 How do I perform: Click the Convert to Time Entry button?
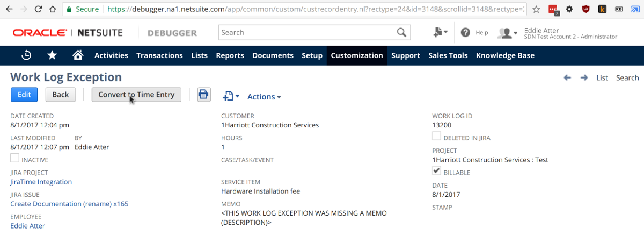pyautogui.click(x=136, y=95)
